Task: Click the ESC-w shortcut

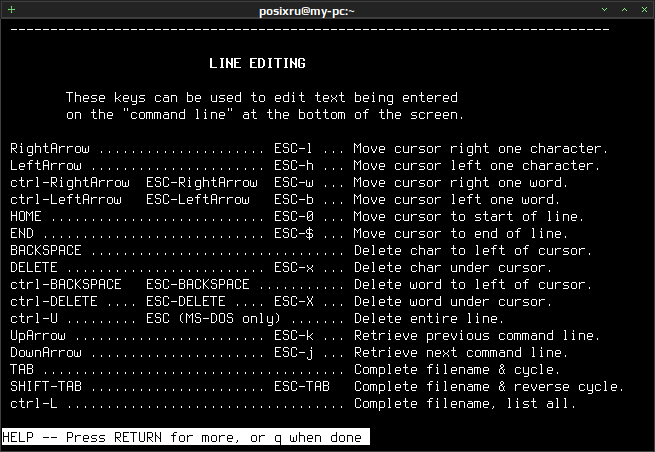Action: click(x=294, y=183)
